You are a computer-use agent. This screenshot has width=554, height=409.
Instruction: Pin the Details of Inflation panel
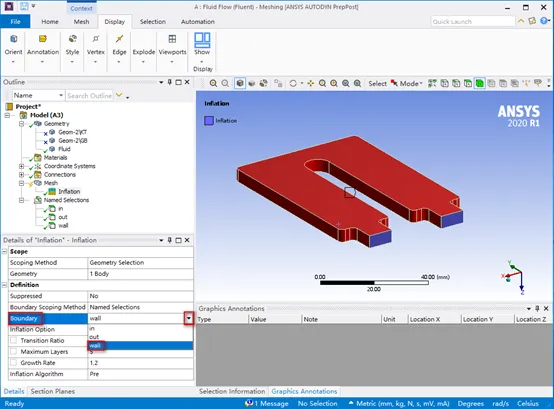[170, 240]
